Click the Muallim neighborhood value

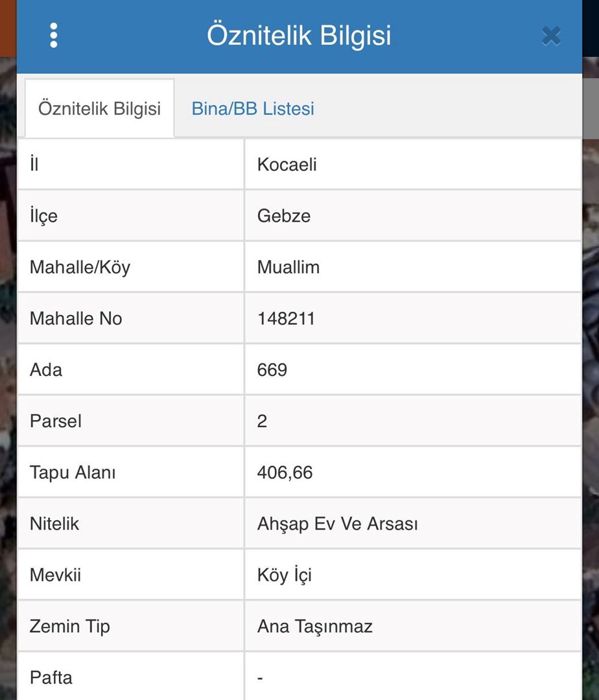[288, 267]
